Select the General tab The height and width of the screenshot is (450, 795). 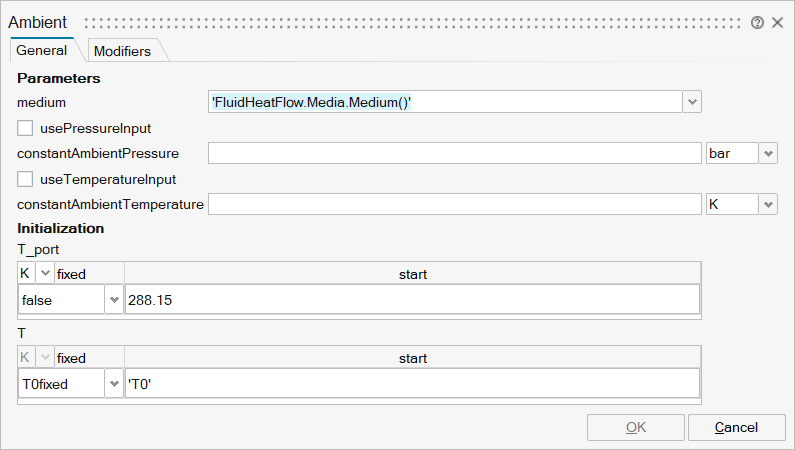click(42, 50)
